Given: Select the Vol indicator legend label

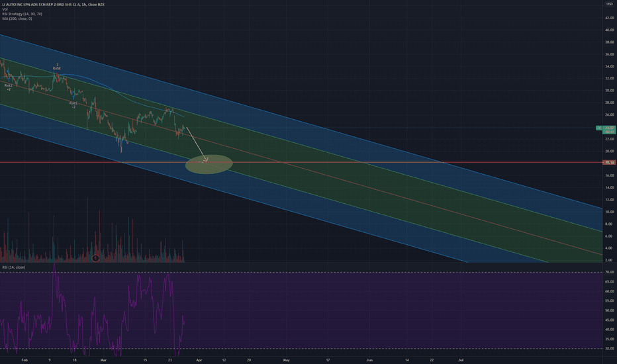Looking at the screenshot, I should point(5,9).
